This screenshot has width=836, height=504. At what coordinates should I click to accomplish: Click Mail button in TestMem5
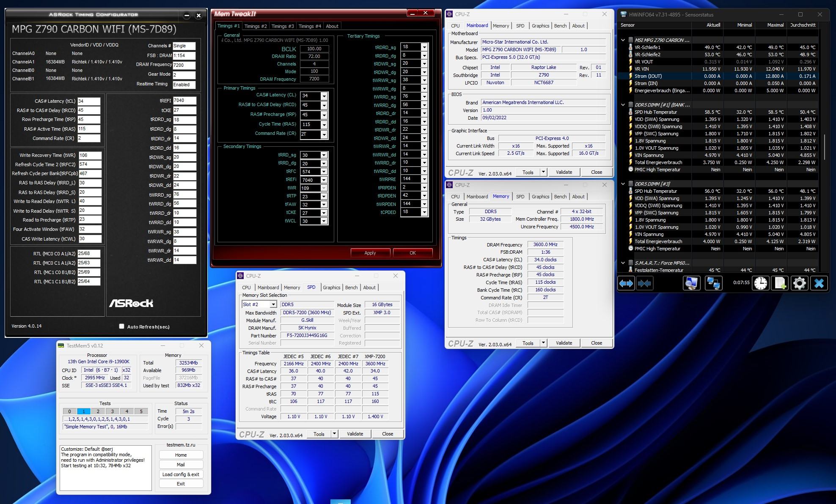(181, 465)
